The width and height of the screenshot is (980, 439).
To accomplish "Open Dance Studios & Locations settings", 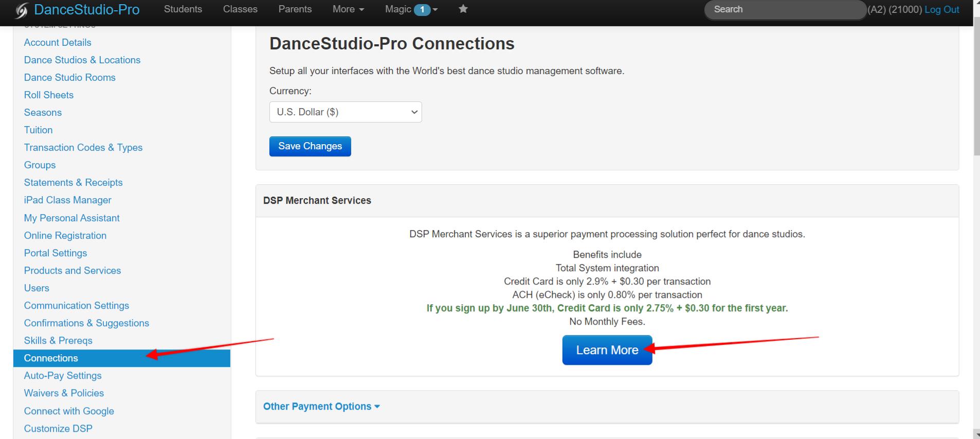I will 82,60.
